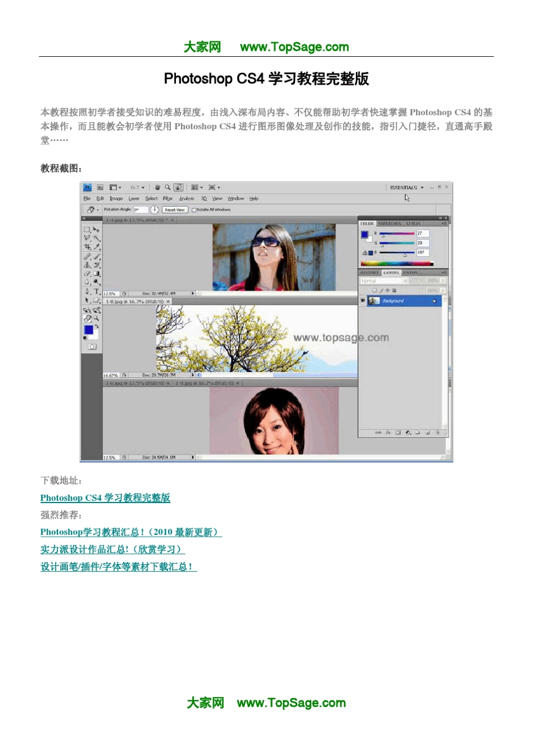
Task: Select the Move tool in toolbox
Action: click(x=96, y=229)
